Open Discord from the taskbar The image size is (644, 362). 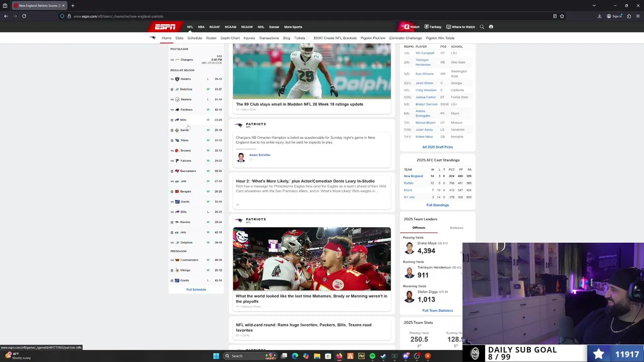tap(406, 356)
